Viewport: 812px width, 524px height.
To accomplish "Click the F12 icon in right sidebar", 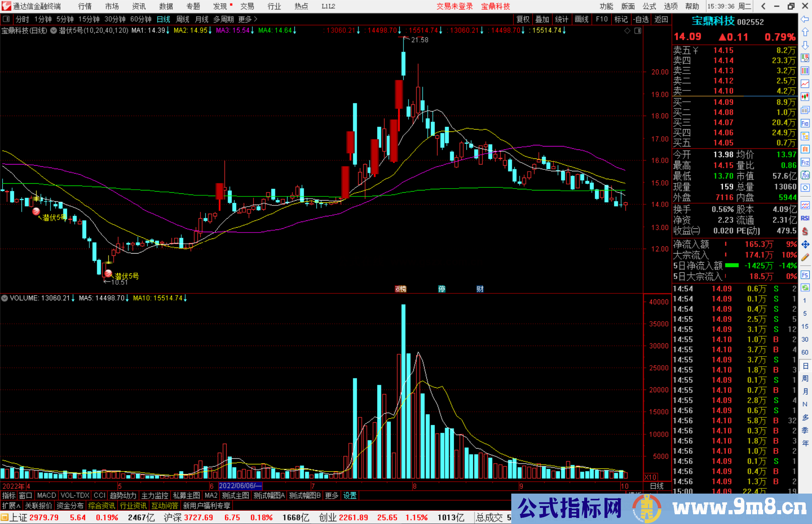I will click(x=805, y=162).
